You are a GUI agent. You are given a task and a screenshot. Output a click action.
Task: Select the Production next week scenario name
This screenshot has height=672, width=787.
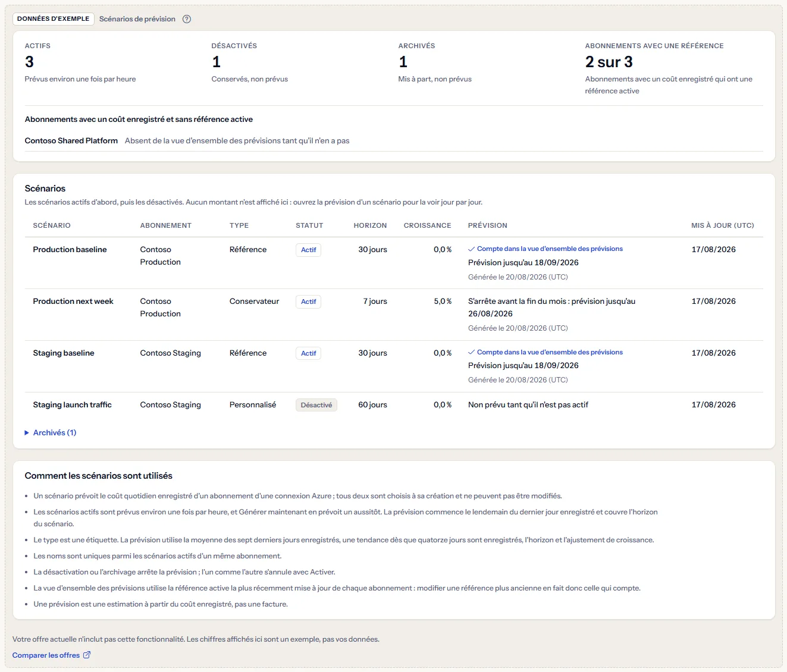73,302
